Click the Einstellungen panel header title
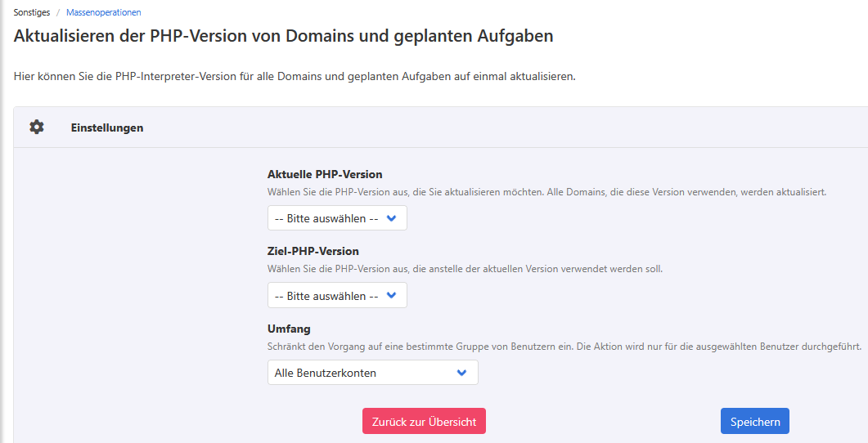 pos(107,128)
